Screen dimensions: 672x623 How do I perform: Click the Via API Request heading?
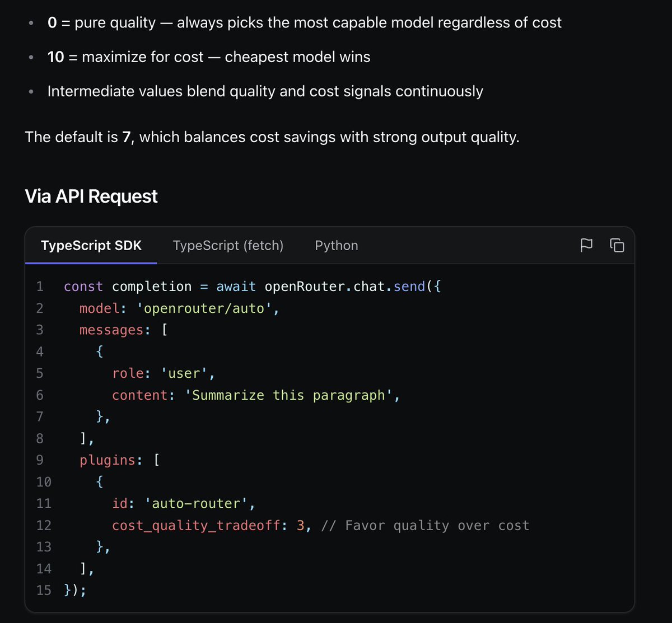click(x=91, y=196)
